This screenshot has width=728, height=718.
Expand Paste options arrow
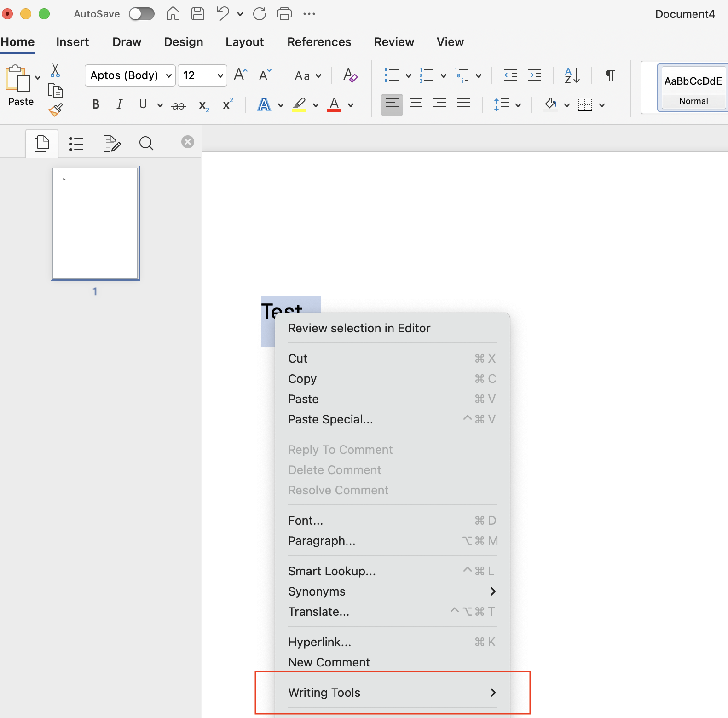coord(38,77)
